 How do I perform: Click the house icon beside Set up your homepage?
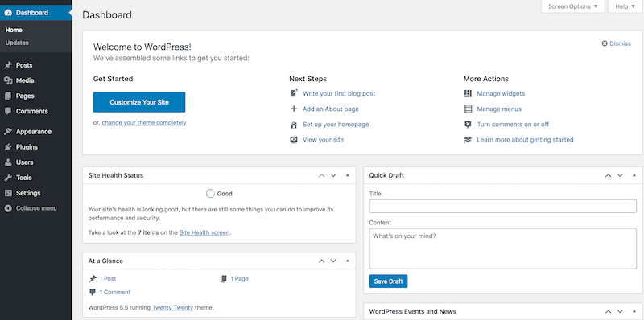click(x=294, y=125)
